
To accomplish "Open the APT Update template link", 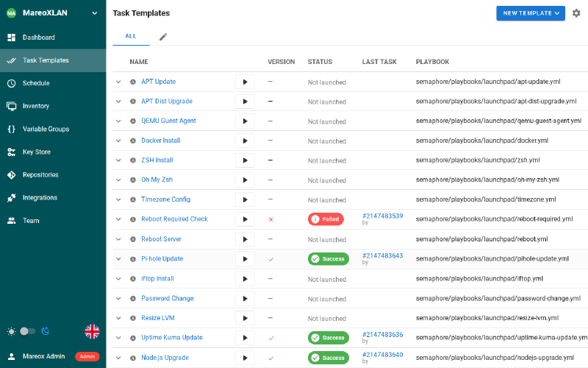I will coord(158,82).
